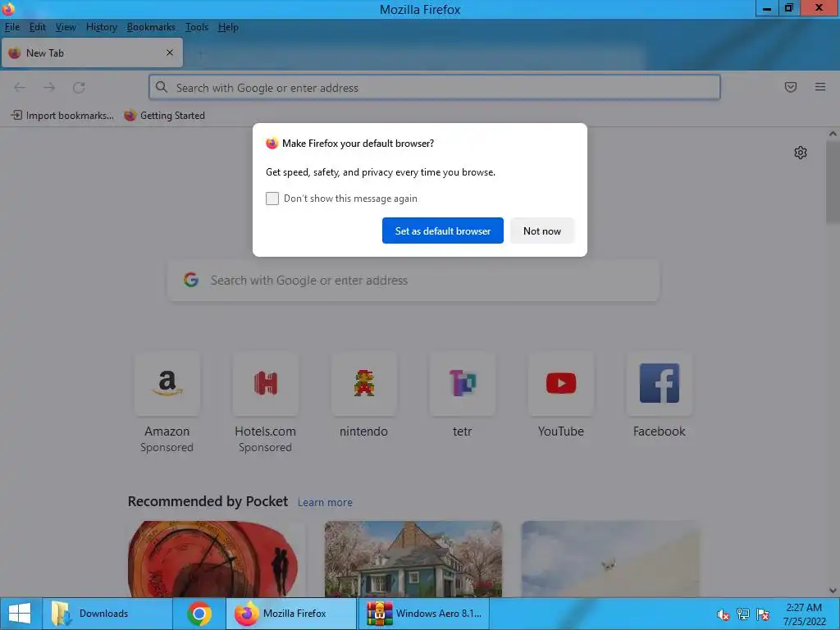Open the History menu
The height and width of the screenshot is (630, 840).
point(101,27)
